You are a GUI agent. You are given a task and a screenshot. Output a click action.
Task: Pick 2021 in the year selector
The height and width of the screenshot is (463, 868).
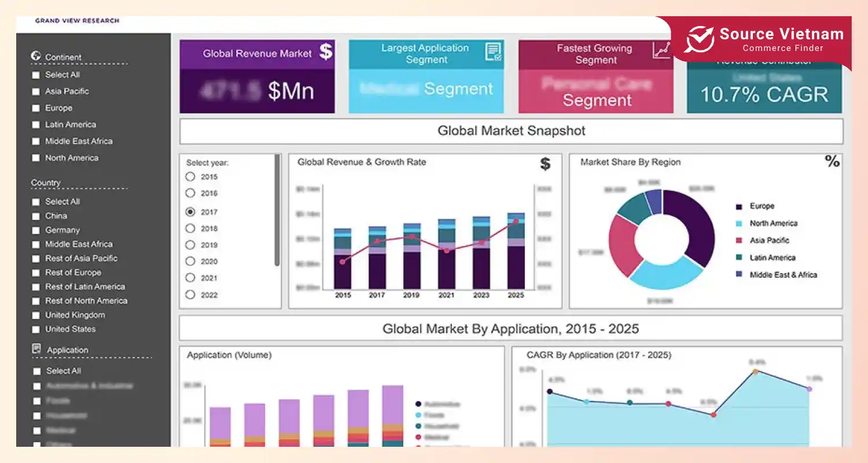pos(190,278)
